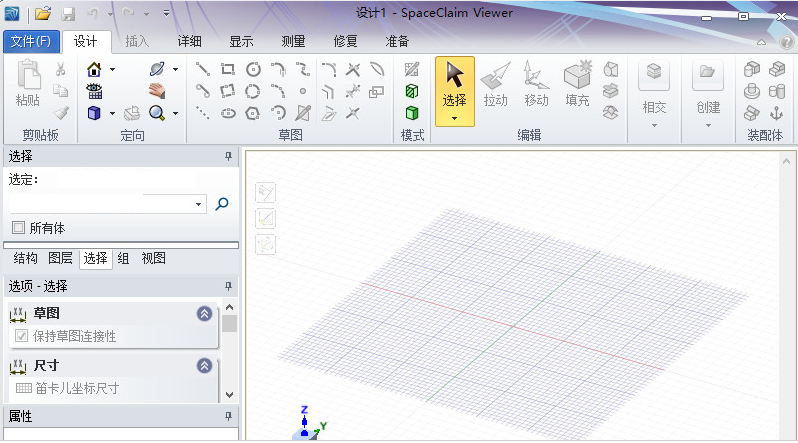Pin the 选择 panel
798x443 pixels.
tap(229, 156)
